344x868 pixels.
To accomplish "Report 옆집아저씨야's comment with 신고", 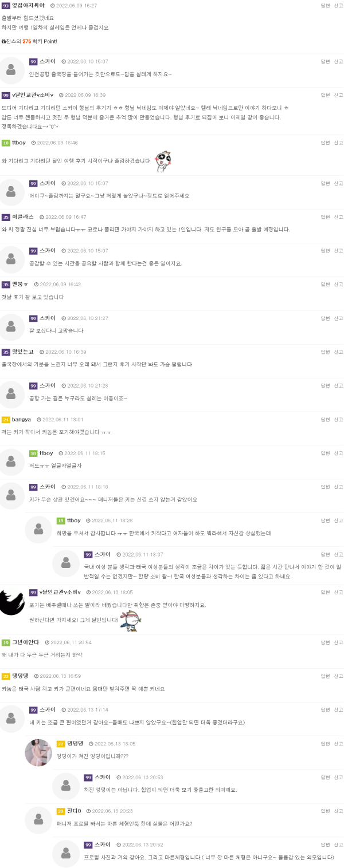I will [338, 5].
